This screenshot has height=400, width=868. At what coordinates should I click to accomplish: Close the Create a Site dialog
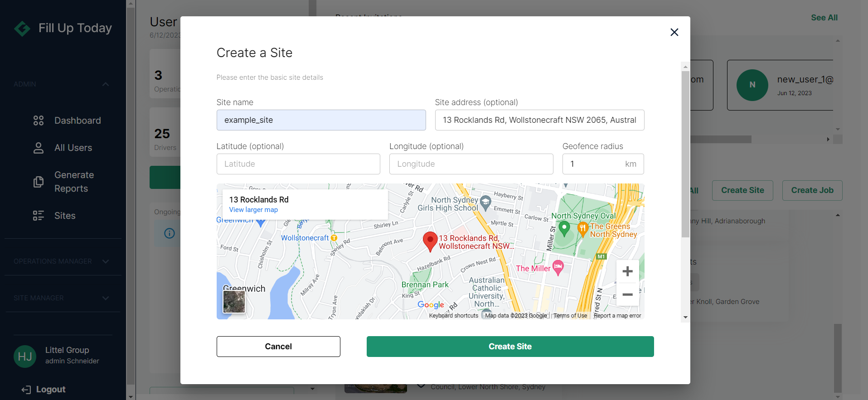click(674, 32)
